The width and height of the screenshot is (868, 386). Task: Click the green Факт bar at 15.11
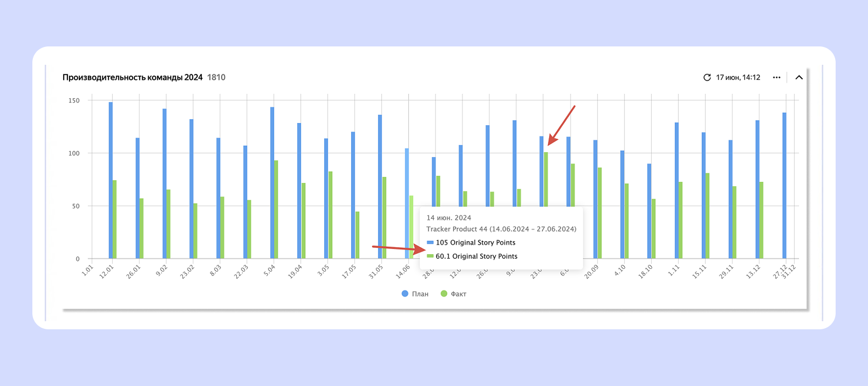pyautogui.click(x=708, y=215)
